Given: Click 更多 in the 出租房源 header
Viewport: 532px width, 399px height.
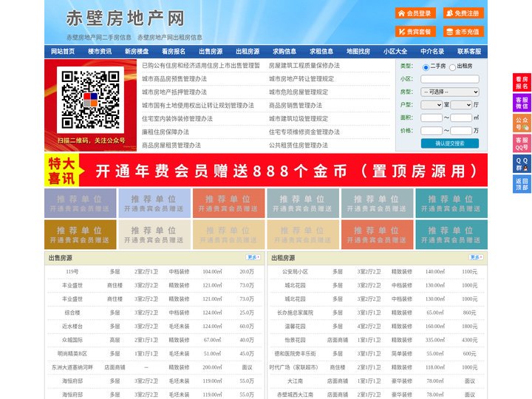Looking at the screenshot, I should [x=476, y=258].
